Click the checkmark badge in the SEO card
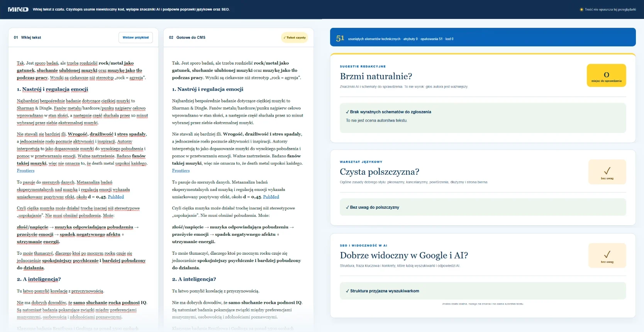The width and height of the screenshot is (644, 332). [607, 255]
